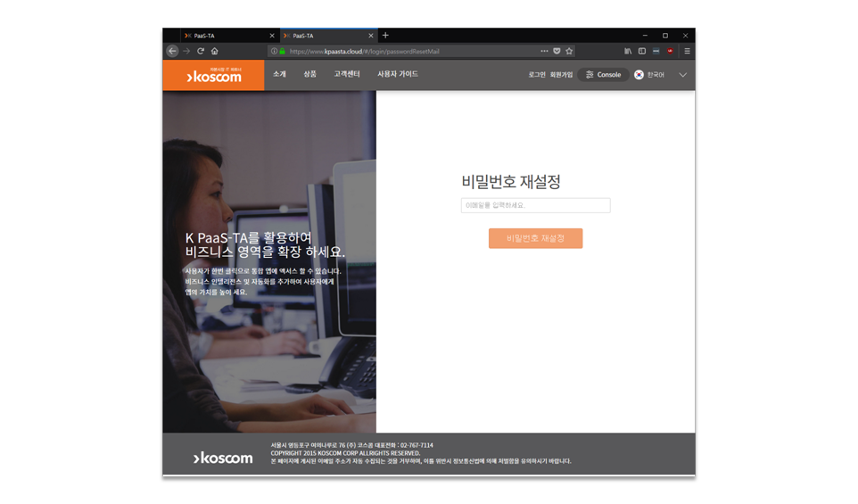
Task: Open the Firefox Library icon
Action: click(x=628, y=51)
